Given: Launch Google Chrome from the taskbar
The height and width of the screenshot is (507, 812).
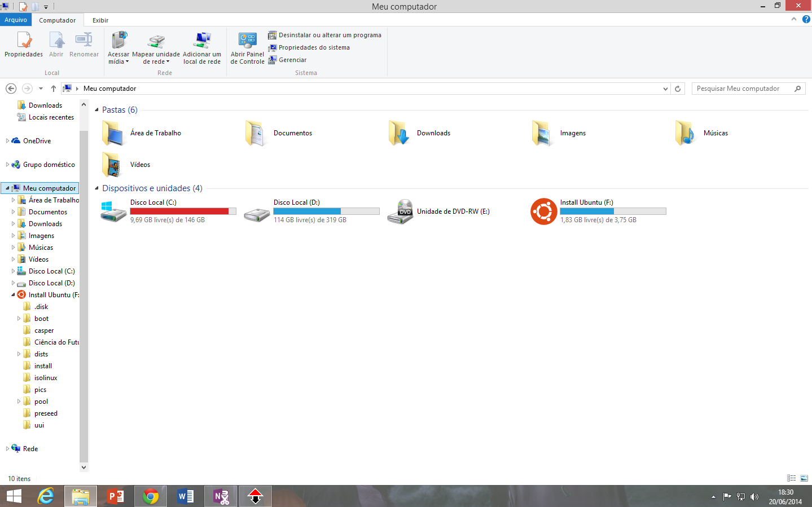Looking at the screenshot, I should click(151, 496).
